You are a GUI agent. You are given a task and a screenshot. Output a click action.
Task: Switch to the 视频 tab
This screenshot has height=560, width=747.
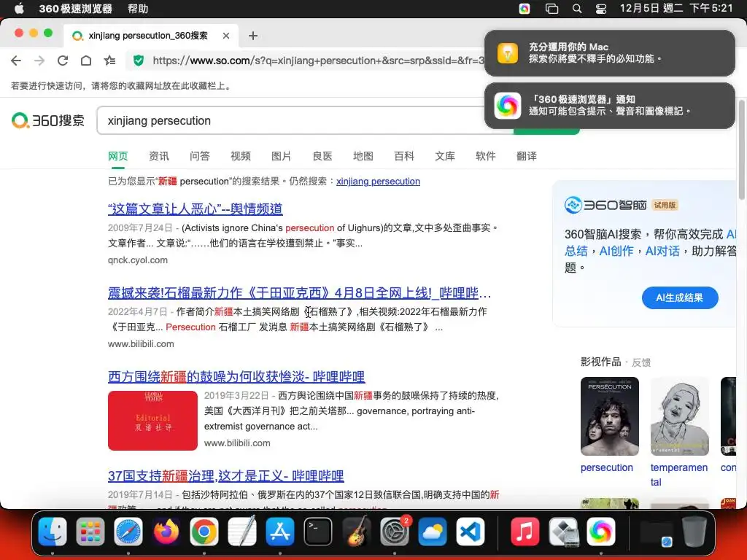[x=241, y=156]
